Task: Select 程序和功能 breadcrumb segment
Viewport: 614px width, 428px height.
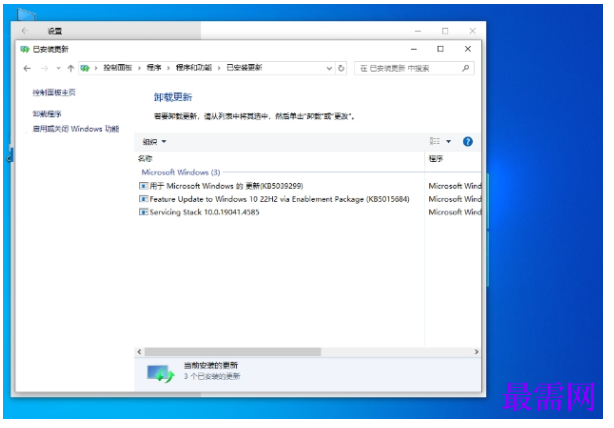Action: click(x=194, y=68)
